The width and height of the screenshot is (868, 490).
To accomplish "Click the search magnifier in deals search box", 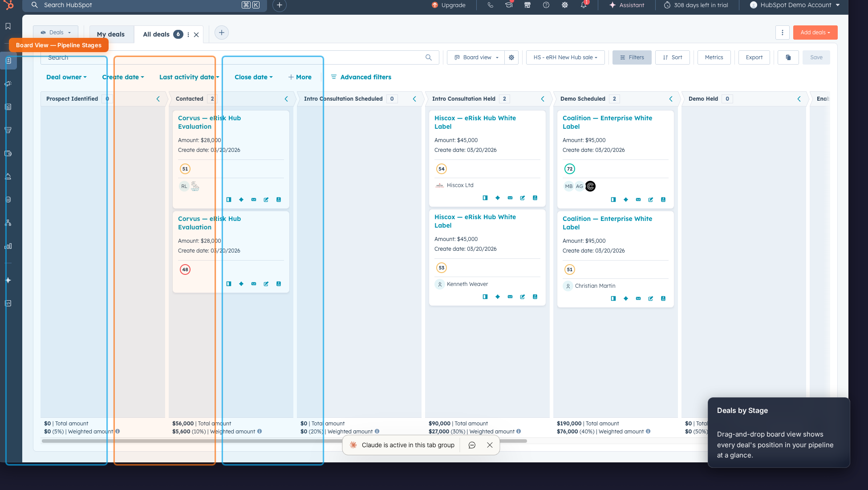I will click(x=429, y=57).
